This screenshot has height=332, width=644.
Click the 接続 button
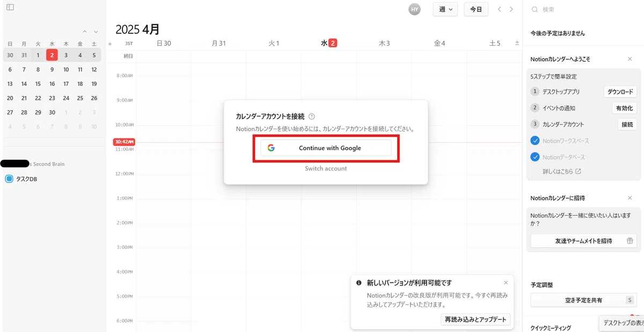click(627, 124)
